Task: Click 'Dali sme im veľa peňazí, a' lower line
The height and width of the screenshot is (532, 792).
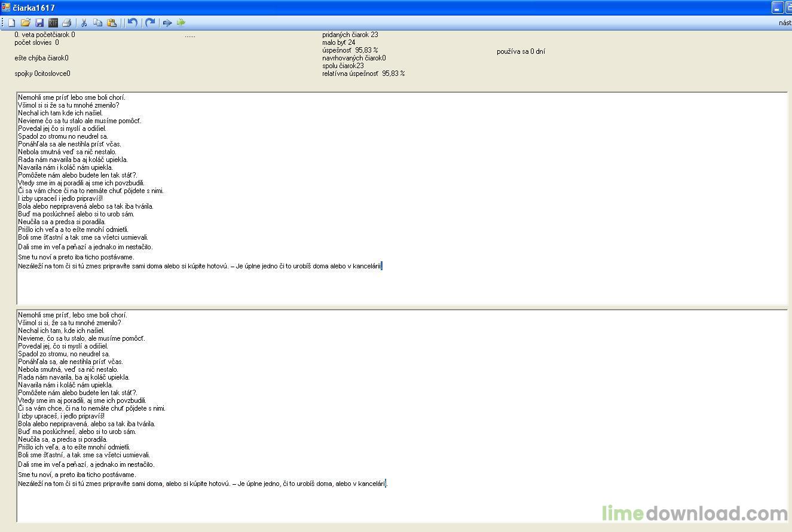Action: click(86, 464)
